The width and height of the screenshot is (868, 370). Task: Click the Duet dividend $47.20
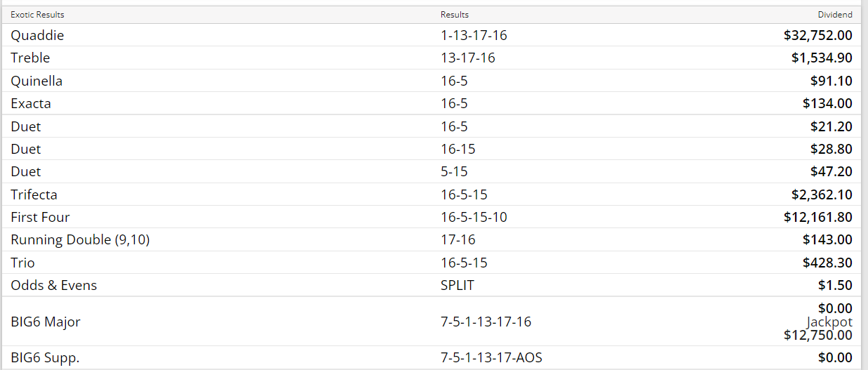click(x=831, y=171)
